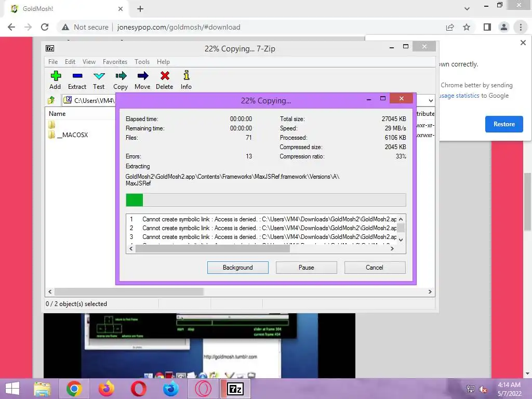Expand the 7-Zip address path dropdown
Screen dimensions: 532x399
[x=431, y=100]
